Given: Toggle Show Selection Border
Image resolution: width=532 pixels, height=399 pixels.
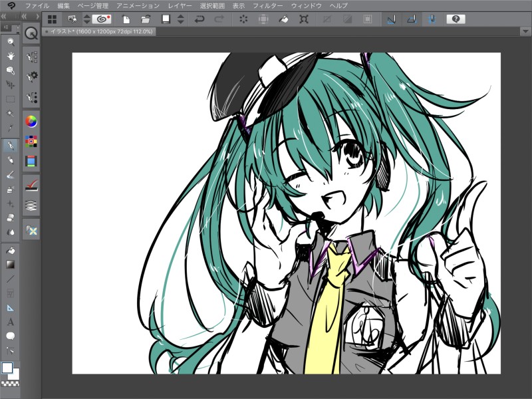Looking at the screenshot, I should pyautogui.click(x=367, y=19).
